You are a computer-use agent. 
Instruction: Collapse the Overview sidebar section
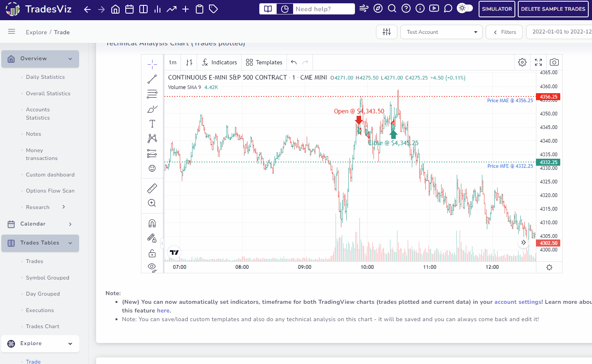(x=40, y=59)
